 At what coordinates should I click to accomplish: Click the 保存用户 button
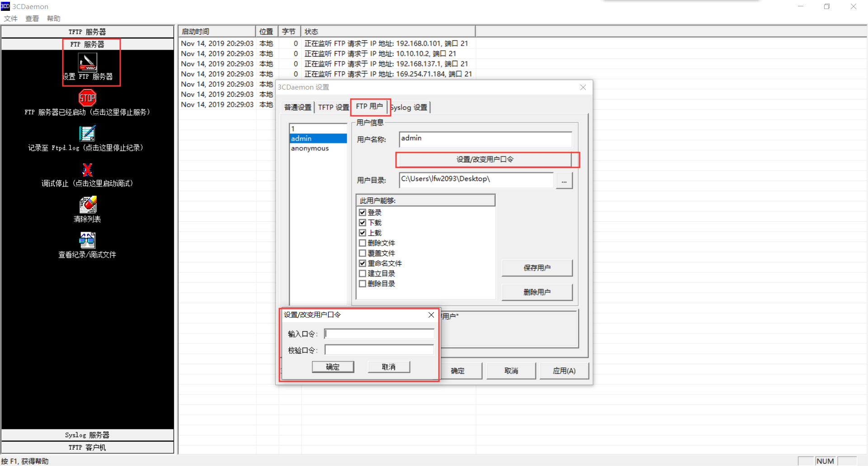click(x=537, y=268)
